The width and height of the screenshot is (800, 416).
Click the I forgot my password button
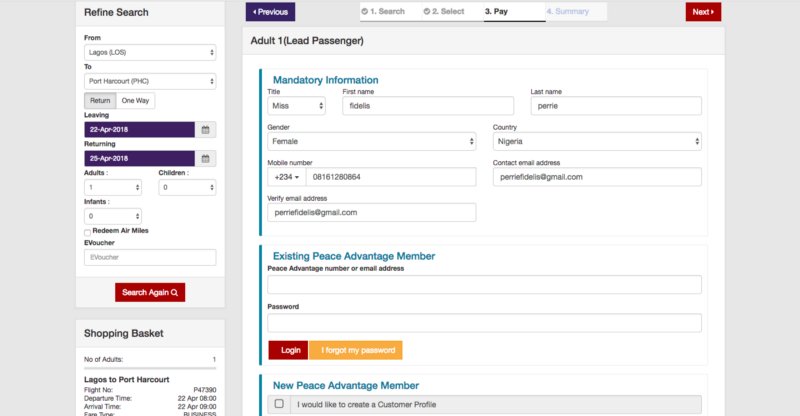(x=355, y=351)
